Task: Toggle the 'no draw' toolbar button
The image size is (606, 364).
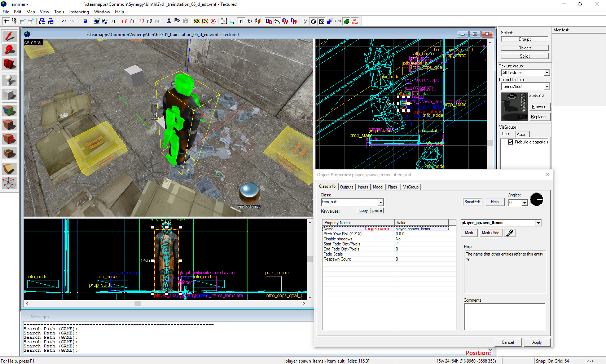Action: pos(355,21)
